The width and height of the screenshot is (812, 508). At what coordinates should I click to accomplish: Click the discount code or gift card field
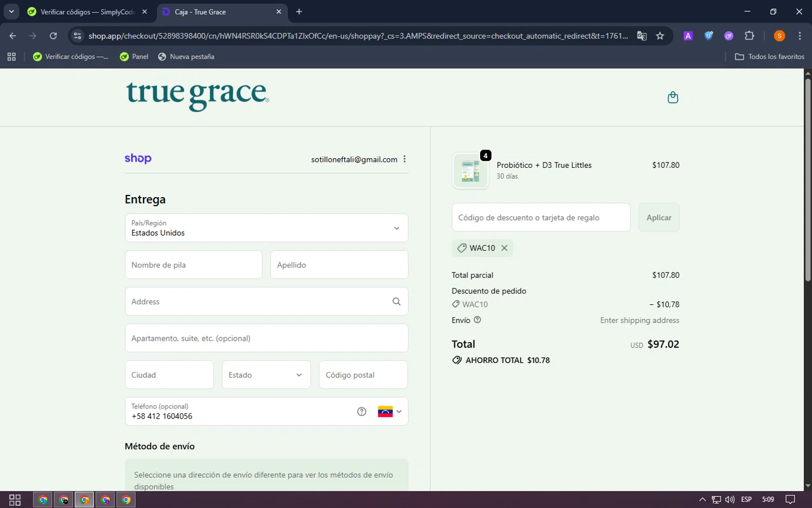click(x=541, y=217)
